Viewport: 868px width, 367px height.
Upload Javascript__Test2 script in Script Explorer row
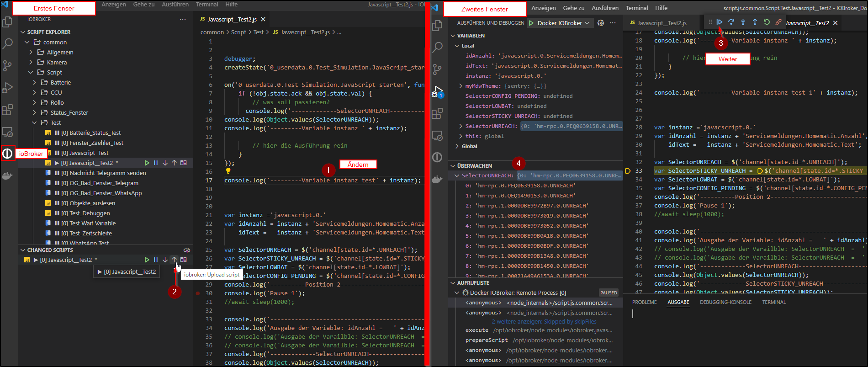(174, 163)
